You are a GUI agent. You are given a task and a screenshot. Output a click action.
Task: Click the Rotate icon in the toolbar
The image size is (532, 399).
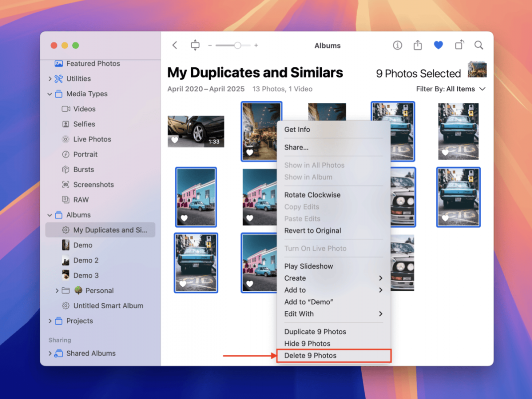pyautogui.click(x=459, y=45)
